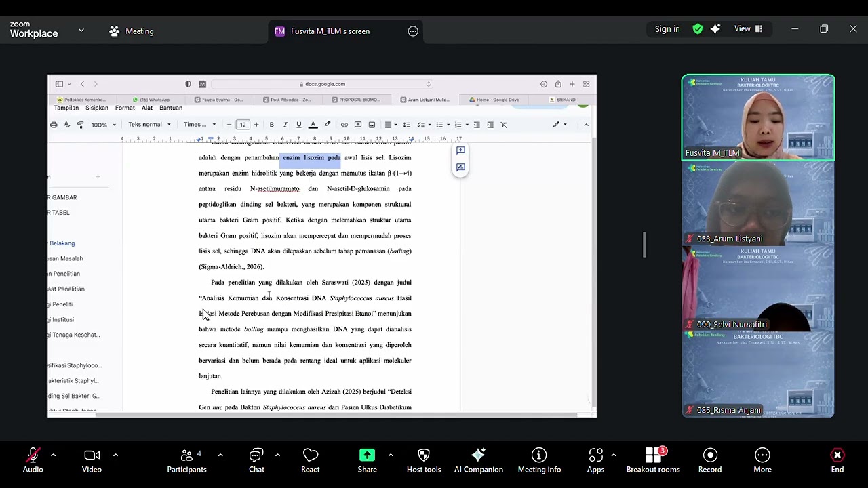Open the Zoom Chat panel
Image resolution: width=868 pixels, height=488 pixels.
point(256,461)
